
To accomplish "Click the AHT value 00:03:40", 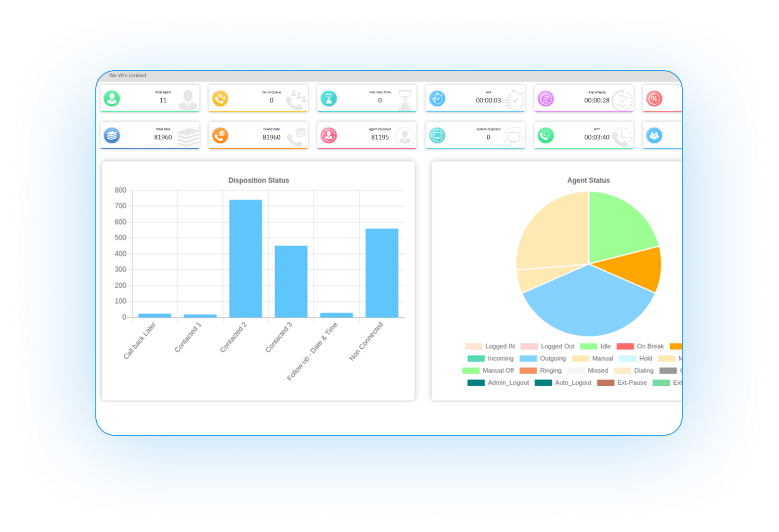I will (597, 137).
